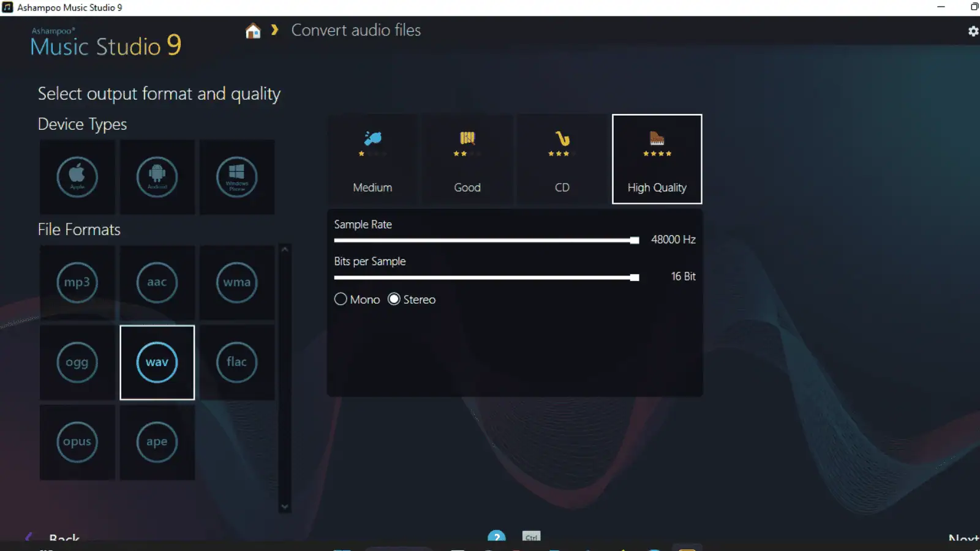Choose the ogg file format
This screenshot has width=980, height=551.
click(x=77, y=362)
